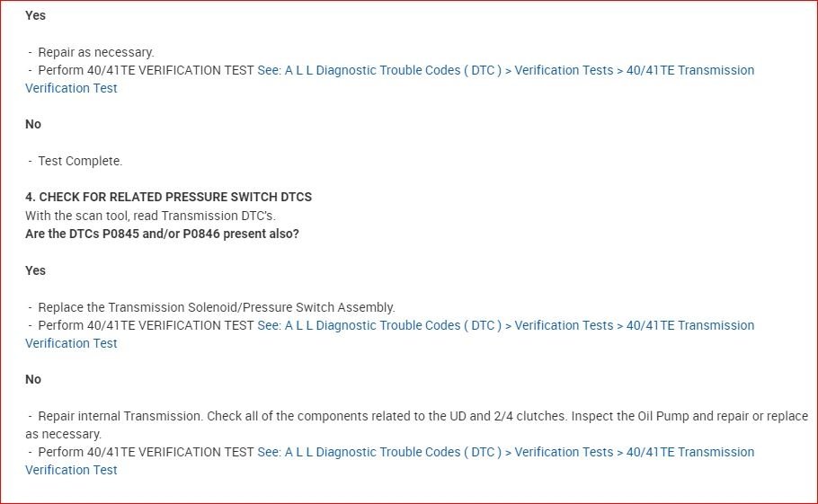Click "With the scan tool, read Transmission DTC's"

(x=151, y=216)
